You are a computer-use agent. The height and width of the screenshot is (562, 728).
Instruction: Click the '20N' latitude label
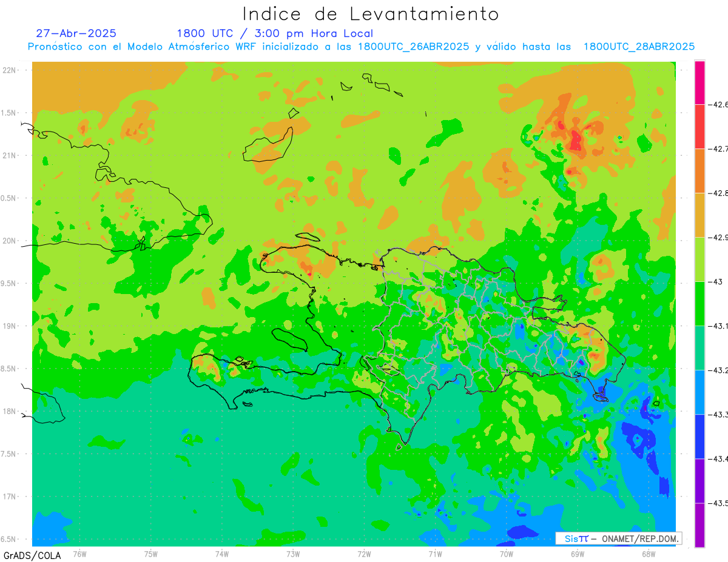coord(9,241)
